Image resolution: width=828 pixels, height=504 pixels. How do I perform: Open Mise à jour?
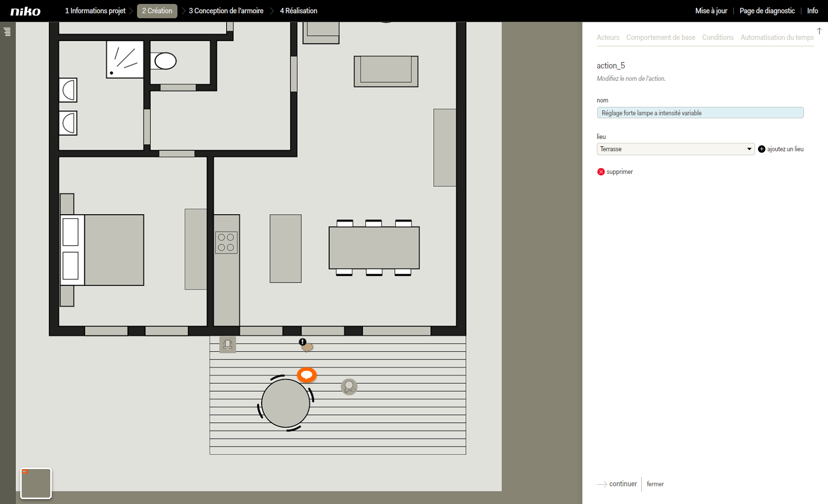711,11
